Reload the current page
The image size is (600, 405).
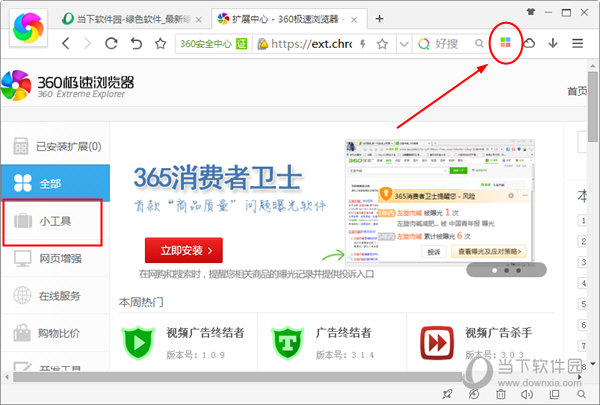click(111, 44)
